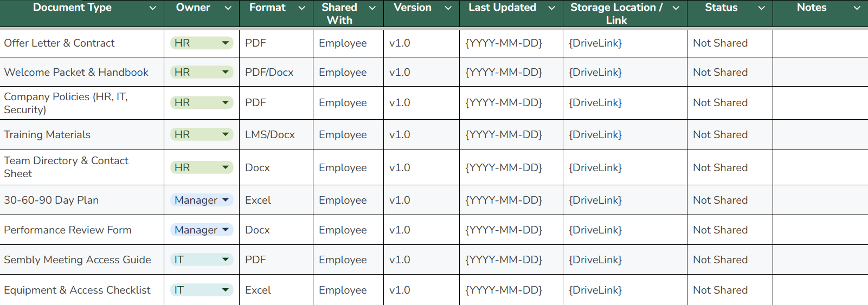868x305 pixels.
Task: Open HR owner dropdown for Offer Letter row
Action: click(225, 43)
